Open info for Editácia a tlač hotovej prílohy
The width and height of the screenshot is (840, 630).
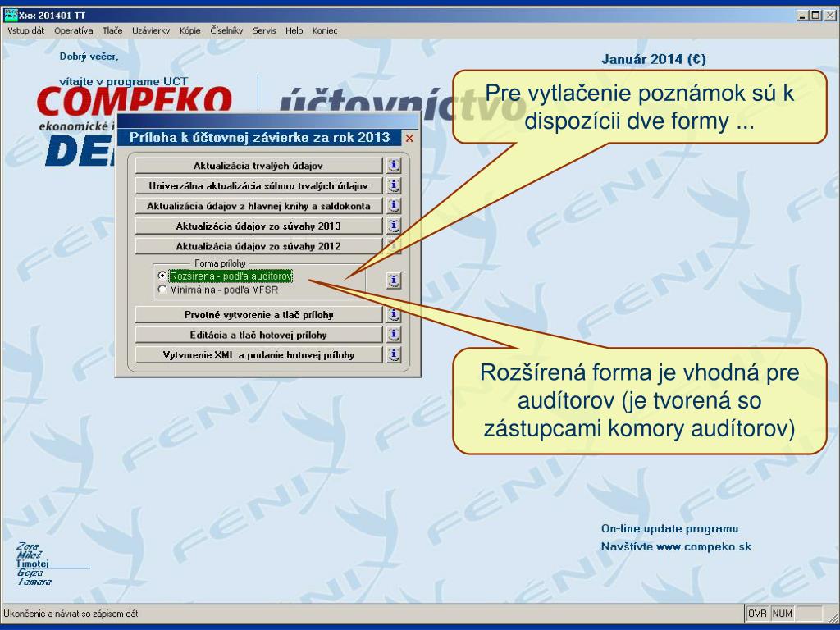coord(394,335)
